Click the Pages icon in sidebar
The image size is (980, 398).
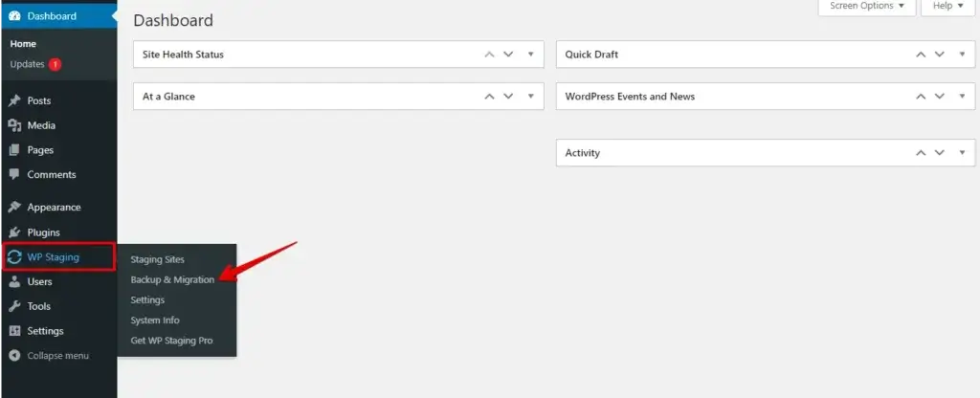[x=14, y=150]
